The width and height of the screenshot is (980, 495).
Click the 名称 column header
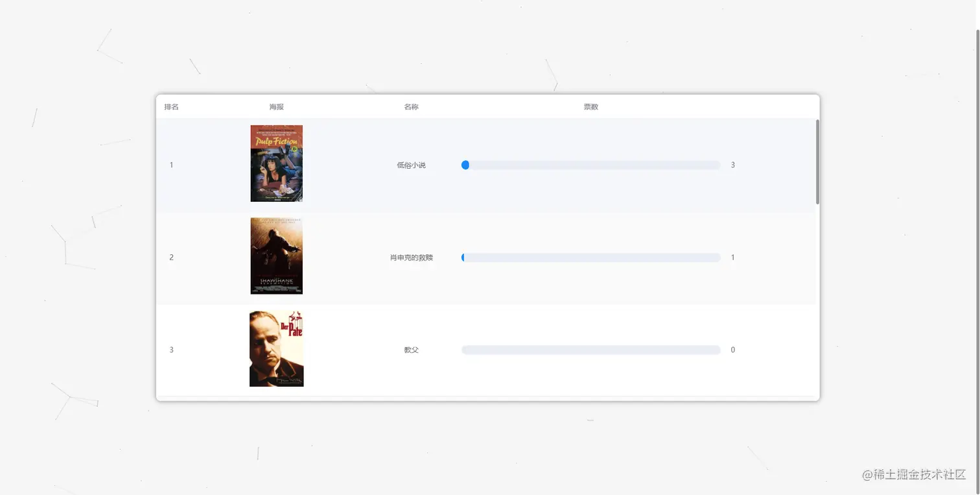[x=412, y=107]
